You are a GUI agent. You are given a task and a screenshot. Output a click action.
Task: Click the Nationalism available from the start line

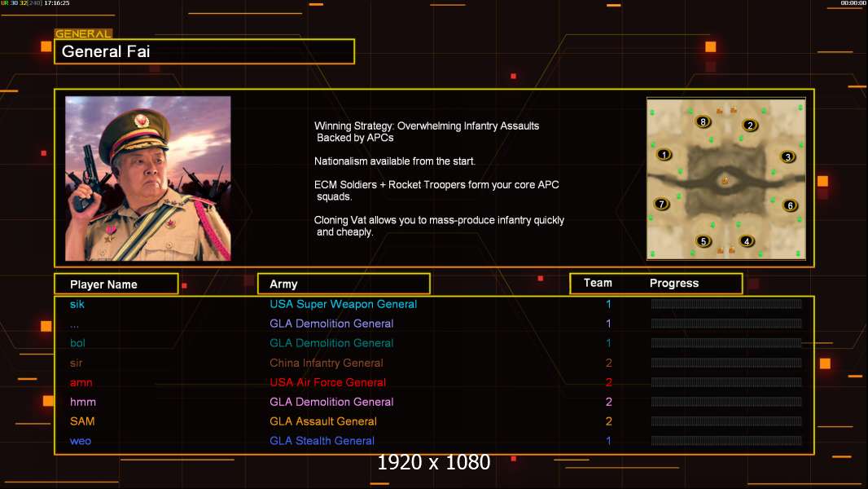pyautogui.click(x=395, y=161)
